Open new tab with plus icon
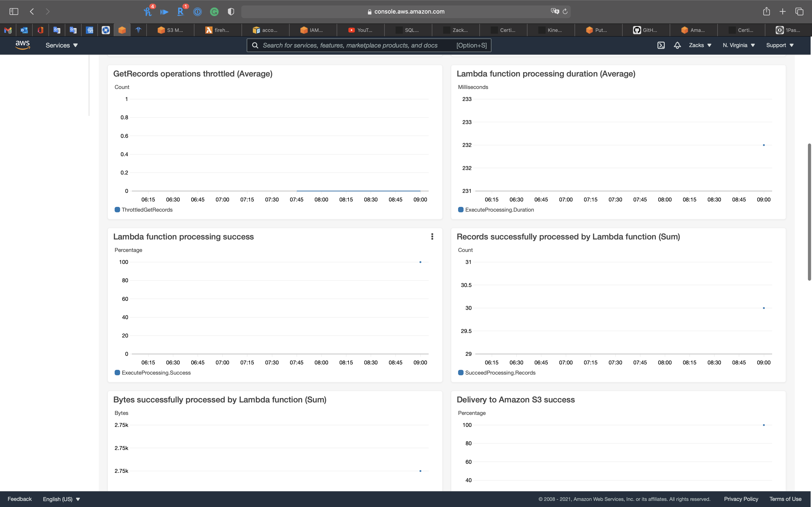 coord(783,12)
